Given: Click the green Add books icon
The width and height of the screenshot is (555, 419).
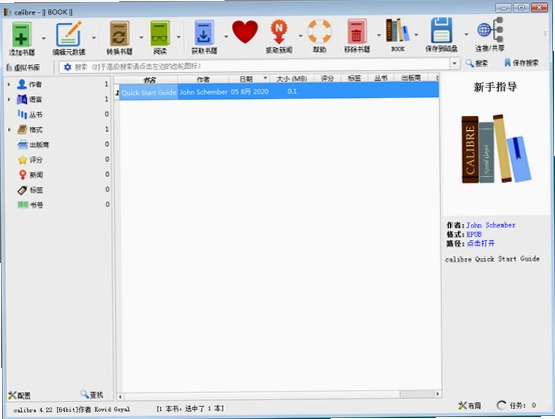Looking at the screenshot, I should coord(22,34).
